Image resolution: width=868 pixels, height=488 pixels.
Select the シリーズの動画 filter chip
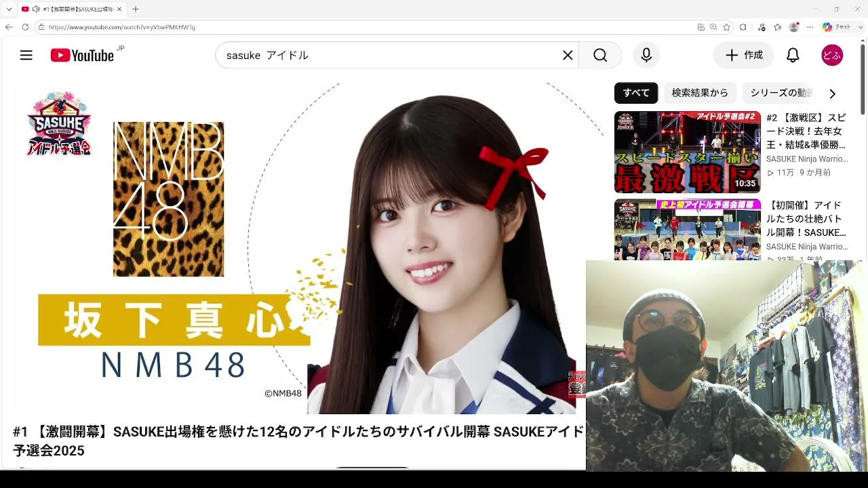(x=781, y=93)
